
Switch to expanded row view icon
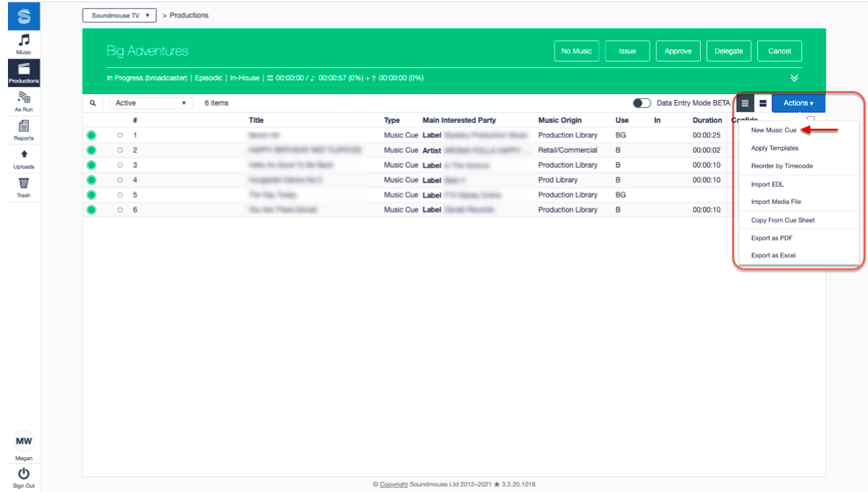click(763, 103)
